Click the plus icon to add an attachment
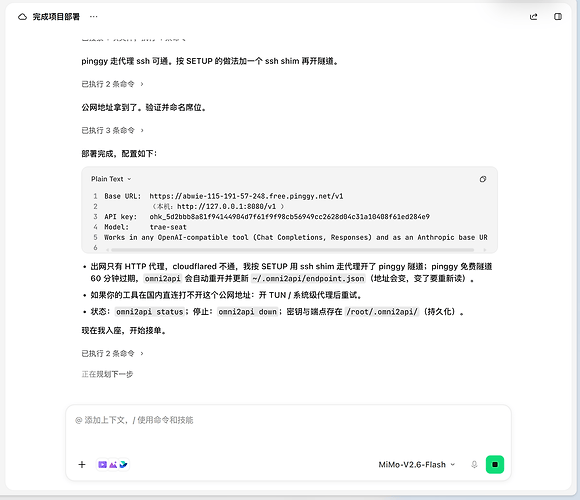Screen dimensions: 580x500 click(82, 464)
